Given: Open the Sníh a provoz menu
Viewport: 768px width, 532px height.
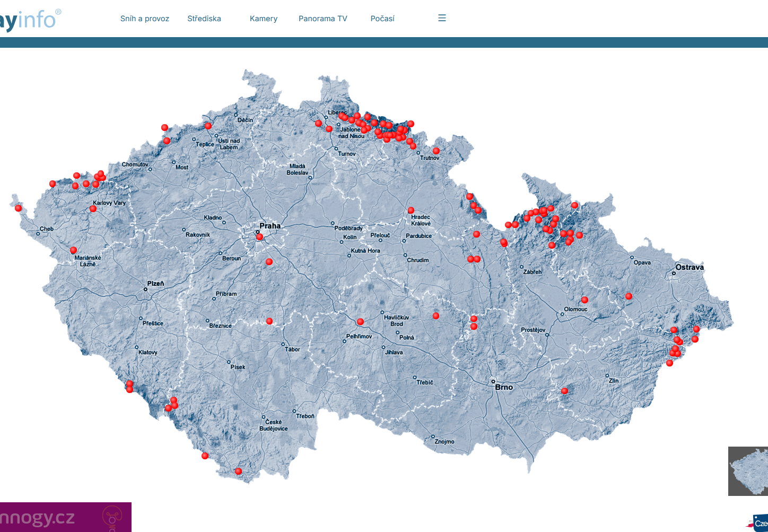Looking at the screenshot, I should pyautogui.click(x=144, y=19).
